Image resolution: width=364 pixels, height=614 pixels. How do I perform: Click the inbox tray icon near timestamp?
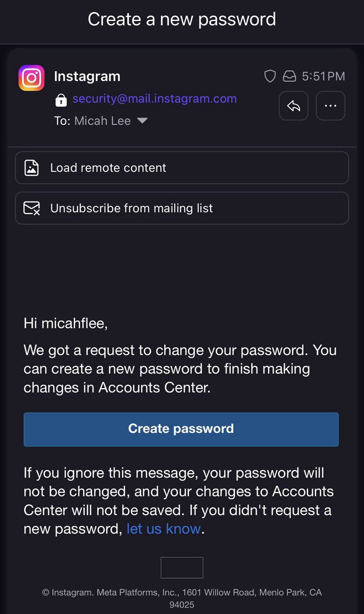[289, 76]
